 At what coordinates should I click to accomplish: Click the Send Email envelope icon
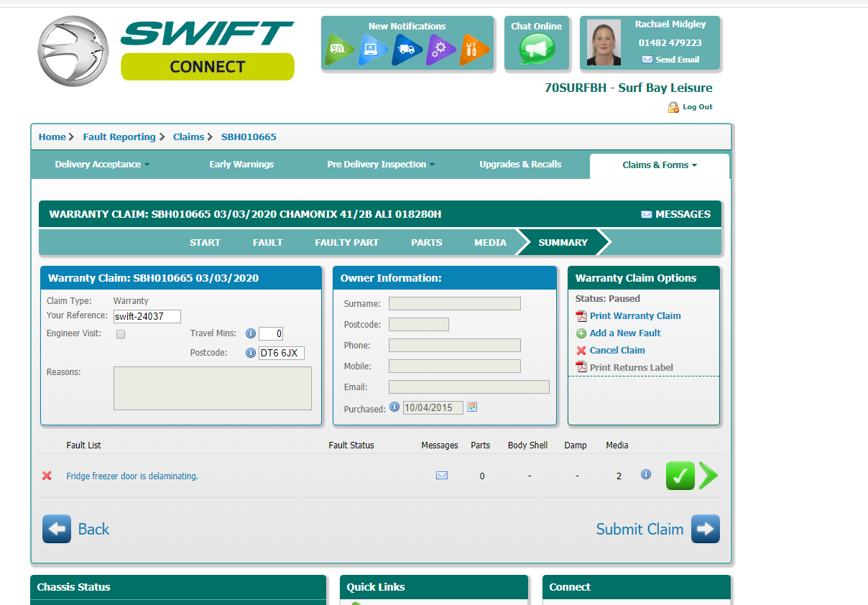[x=647, y=60]
